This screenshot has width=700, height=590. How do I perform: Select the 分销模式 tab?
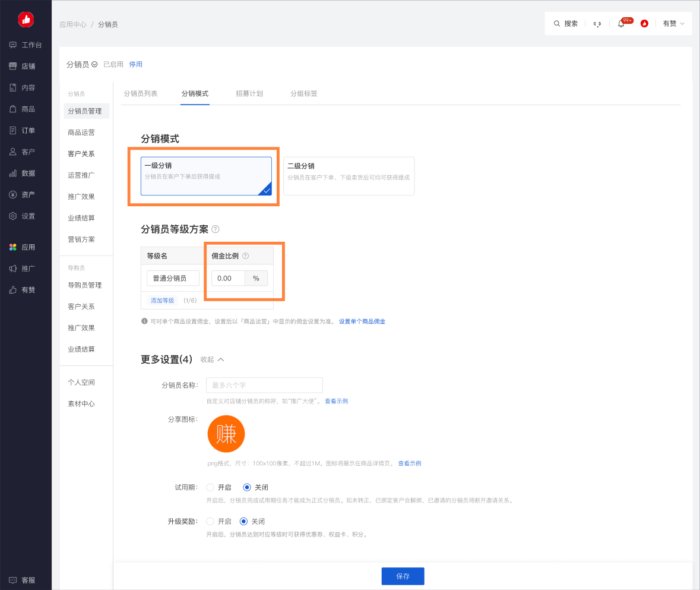pyautogui.click(x=195, y=93)
